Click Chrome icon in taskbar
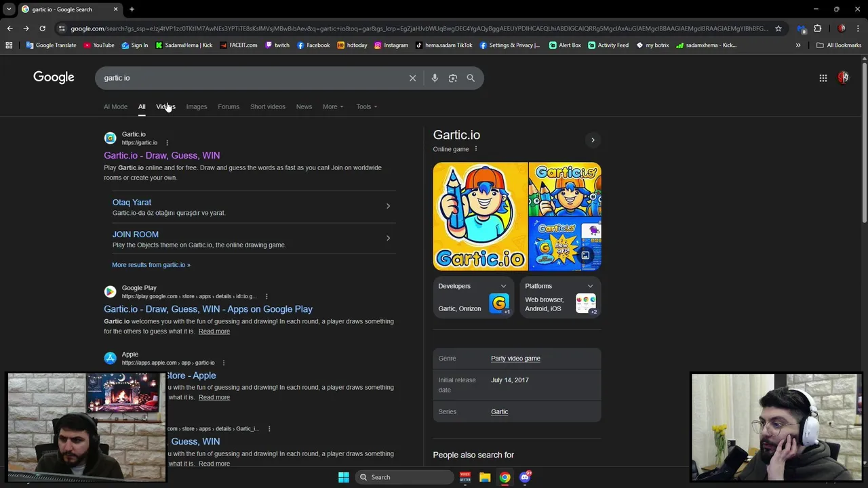Viewport: 868px width, 488px height. tap(505, 477)
